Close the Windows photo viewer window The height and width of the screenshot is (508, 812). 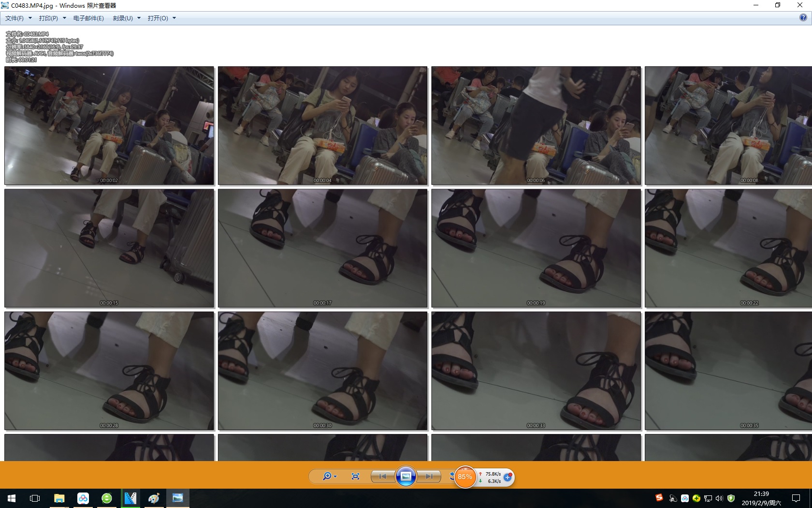(800, 5)
